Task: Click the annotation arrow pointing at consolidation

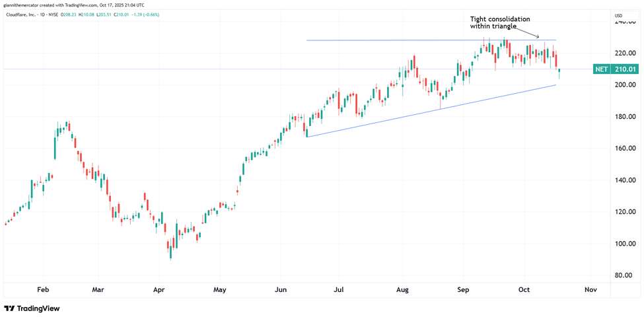Action: coord(530,34)
